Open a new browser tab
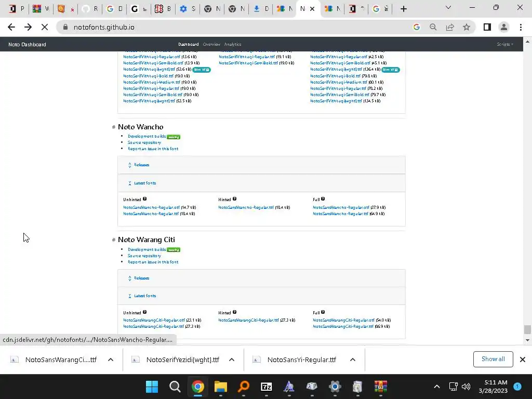The height and width of the screenshot is (399, 532). click(403, 9)
